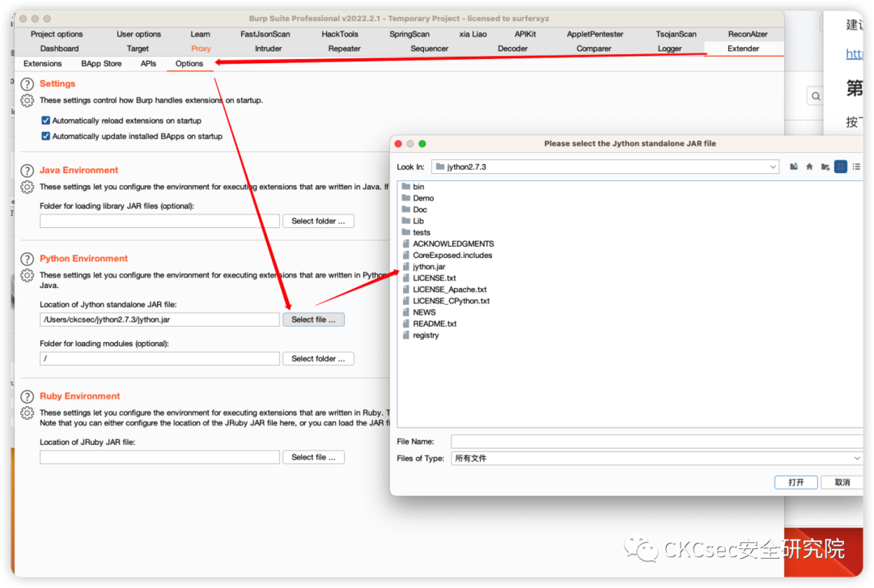
Task: Switch to the grid view icon
Action: point(841,167)
